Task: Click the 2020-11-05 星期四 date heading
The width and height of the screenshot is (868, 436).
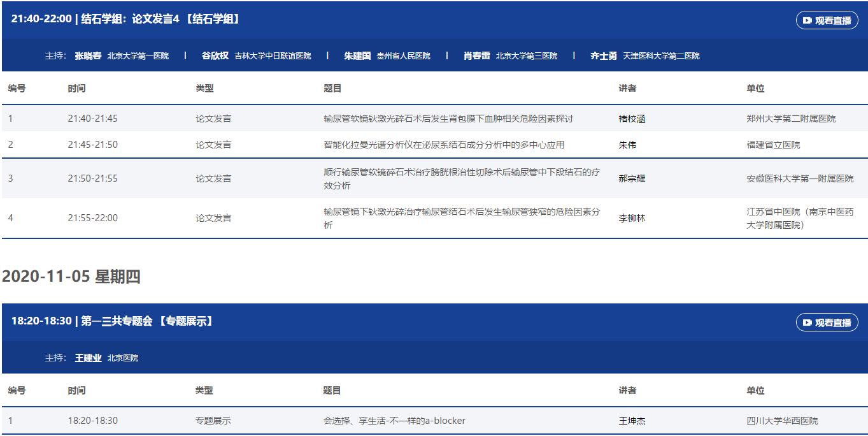Action: 71,277
